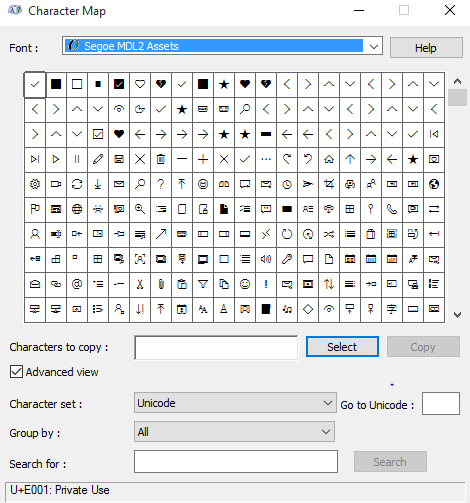Click the Select button
Screen dimensions: 470x503
tap(342, 347)
